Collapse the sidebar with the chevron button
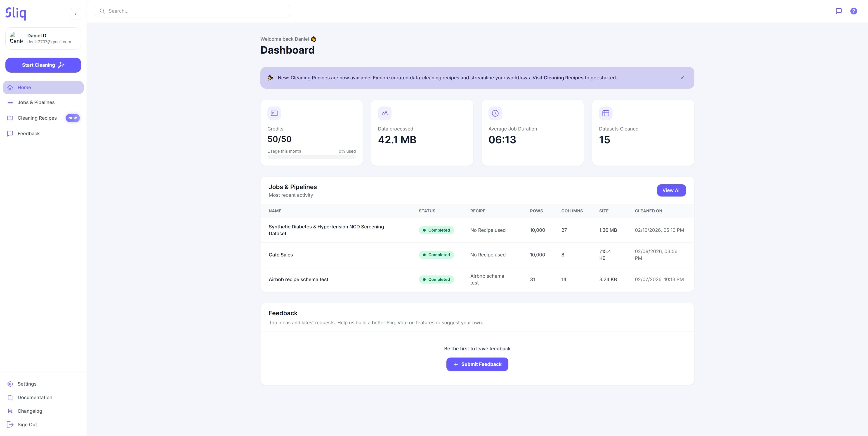This screenshot has width=868, height=436. [x=75, y=14]
